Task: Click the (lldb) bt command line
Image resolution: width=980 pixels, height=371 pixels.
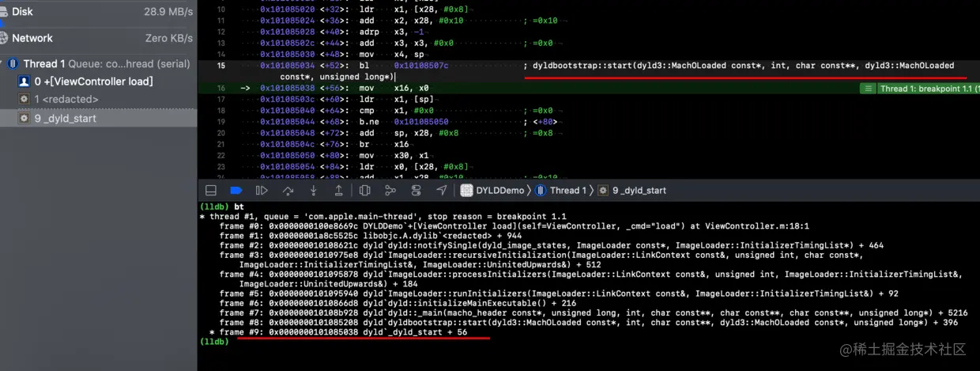Action: coord(222,206)
